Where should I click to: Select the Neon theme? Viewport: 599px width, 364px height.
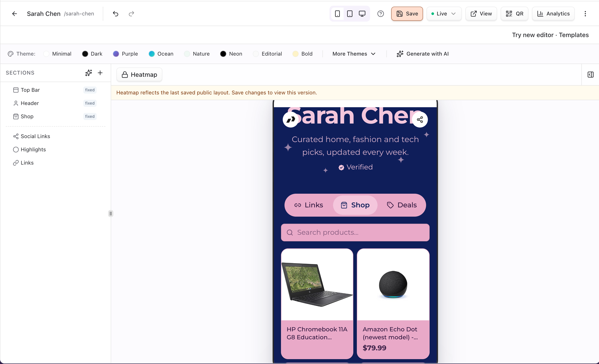coord(231,54)
